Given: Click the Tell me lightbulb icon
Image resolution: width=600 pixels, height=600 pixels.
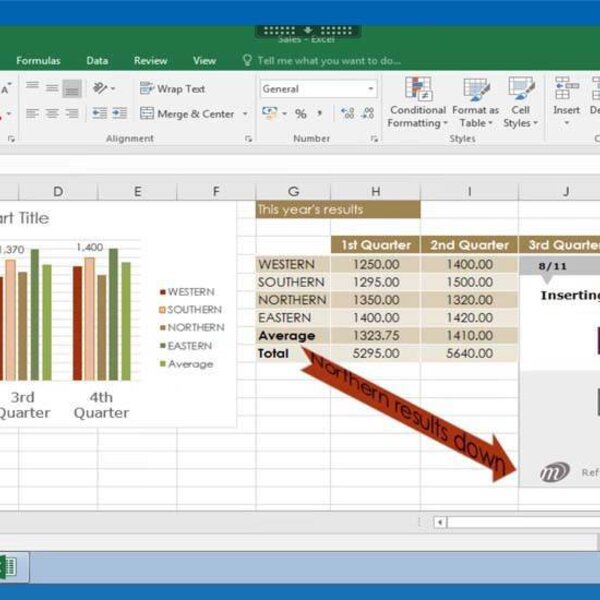Looking at the screenshot, I should point(247,60).
